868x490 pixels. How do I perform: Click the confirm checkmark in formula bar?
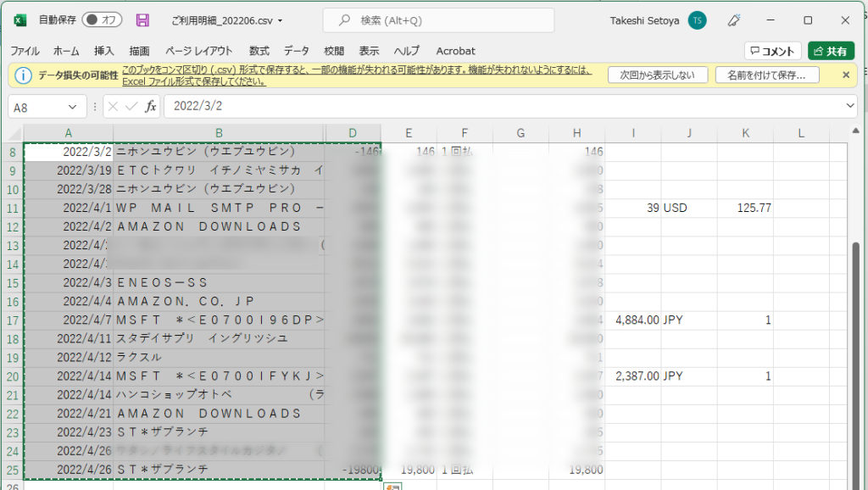click(131, 106)
